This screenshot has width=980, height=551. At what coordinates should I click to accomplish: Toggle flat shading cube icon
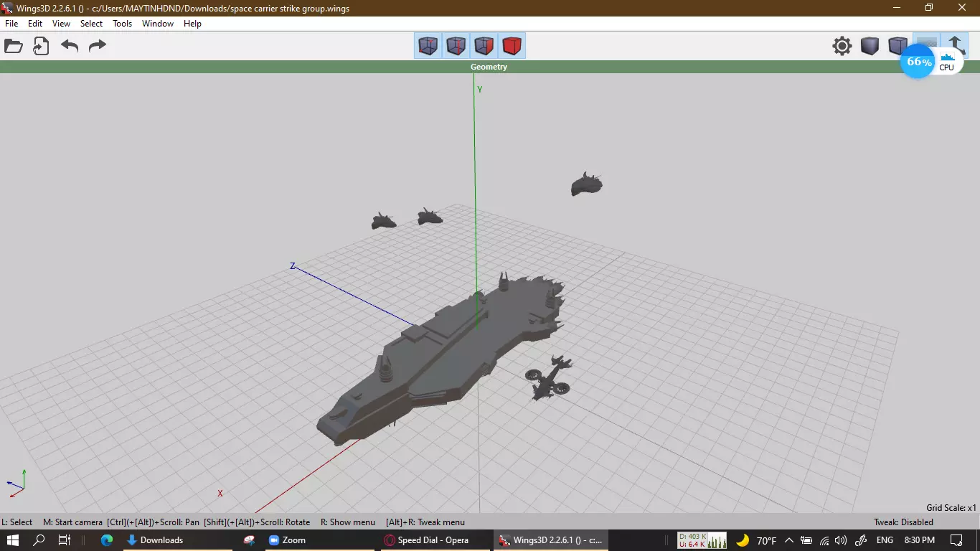(870, 46)
